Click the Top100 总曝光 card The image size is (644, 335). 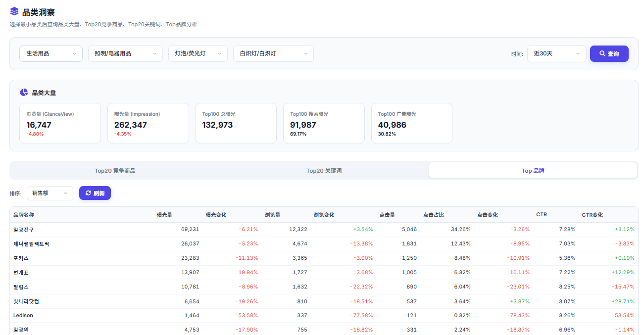236,123
